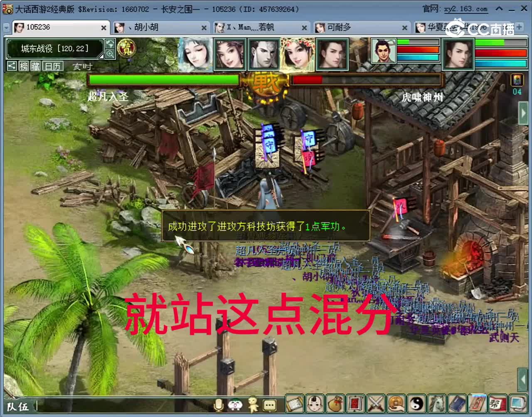
Task: Open the horse mount icon
Action: pyautogui.click(x=436, y=404)
